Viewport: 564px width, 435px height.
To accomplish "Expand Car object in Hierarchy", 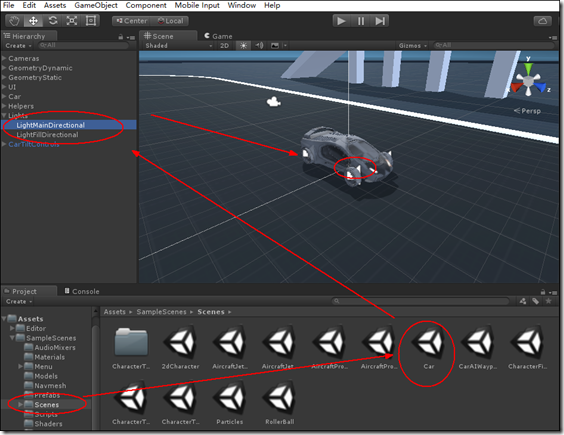I will [x=4, y=96].
